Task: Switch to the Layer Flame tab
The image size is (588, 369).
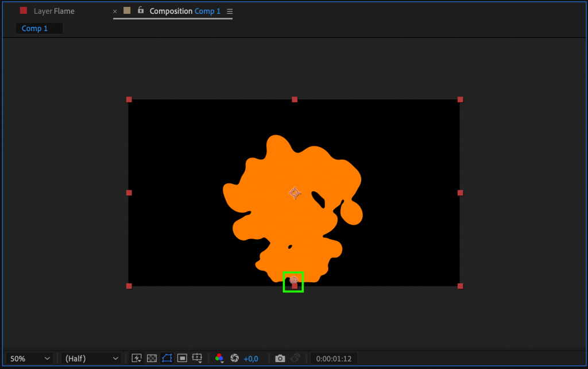Action: [x=55, y=10]
